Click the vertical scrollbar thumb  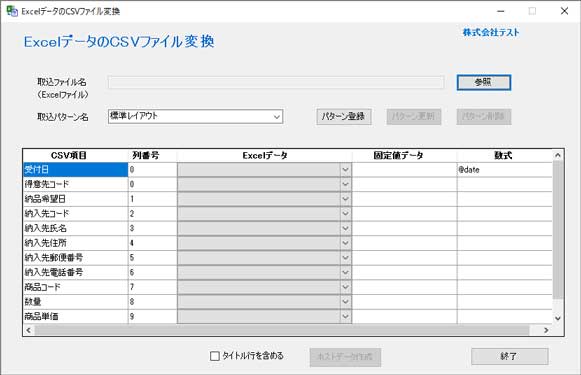click(558, 230)
